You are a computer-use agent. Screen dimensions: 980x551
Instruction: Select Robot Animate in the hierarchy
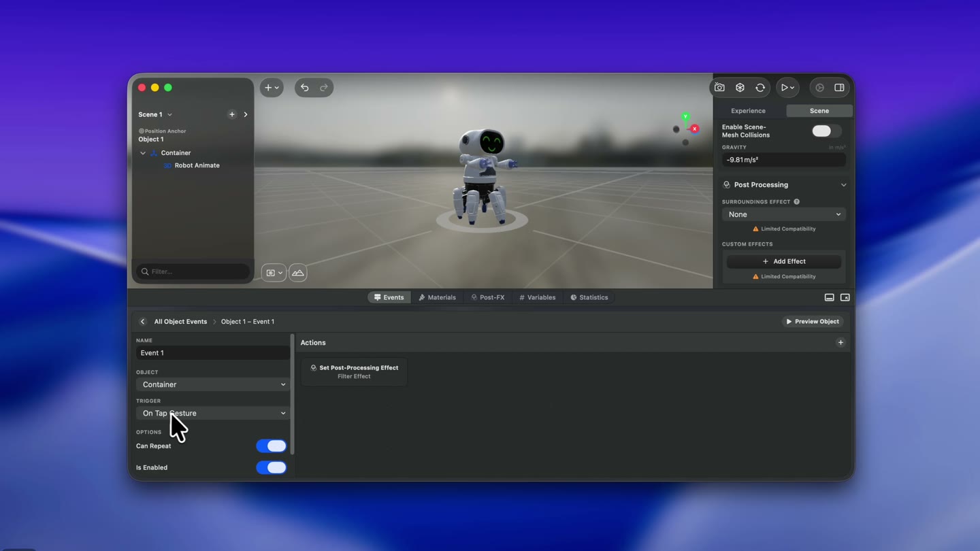pos(197,165)
